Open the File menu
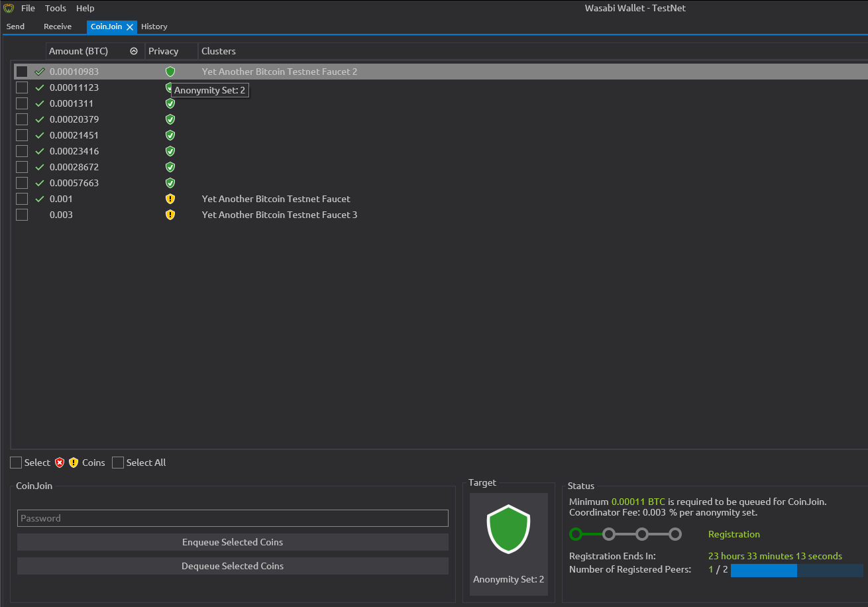 click(x=28, y=9)
